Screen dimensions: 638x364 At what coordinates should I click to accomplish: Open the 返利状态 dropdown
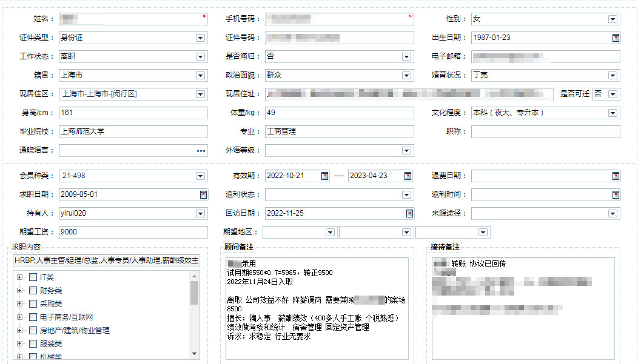[x=406, y=194]
